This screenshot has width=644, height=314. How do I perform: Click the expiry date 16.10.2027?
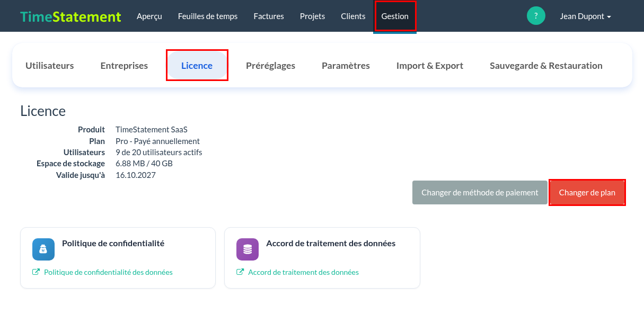(136, 175)
